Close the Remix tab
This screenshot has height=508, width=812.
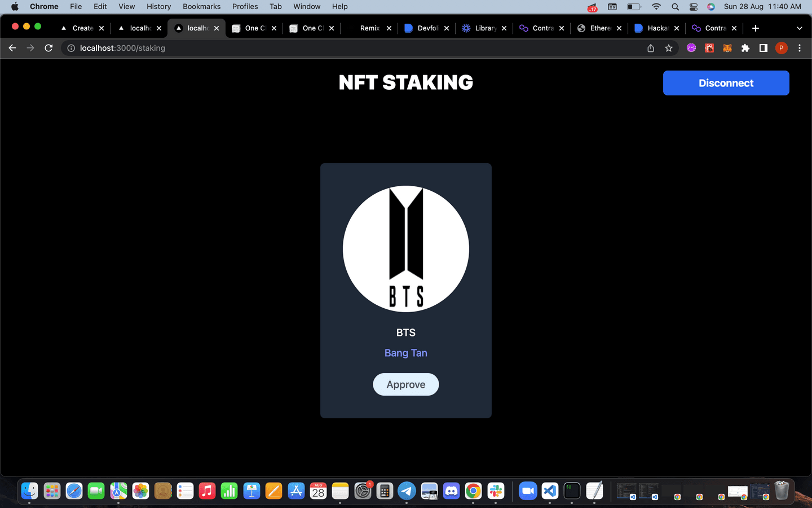click(x=389, y=28)
